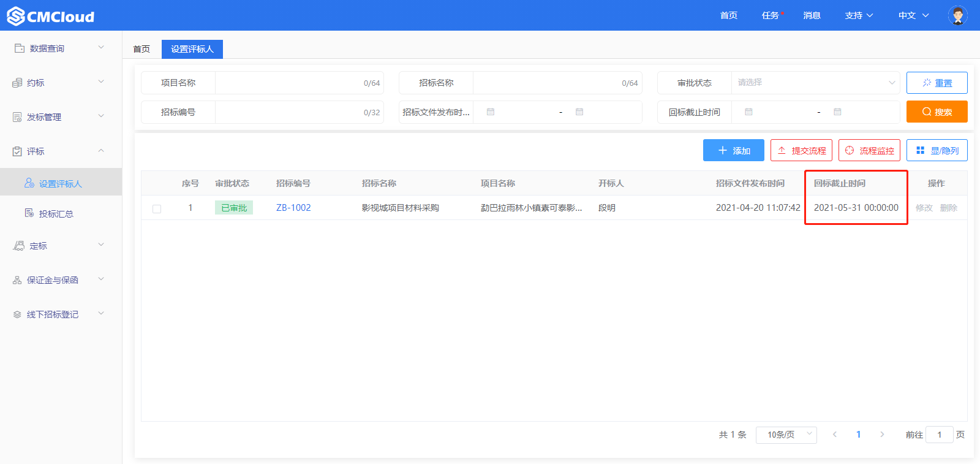Open the user avatar menu

pos(957,15)
